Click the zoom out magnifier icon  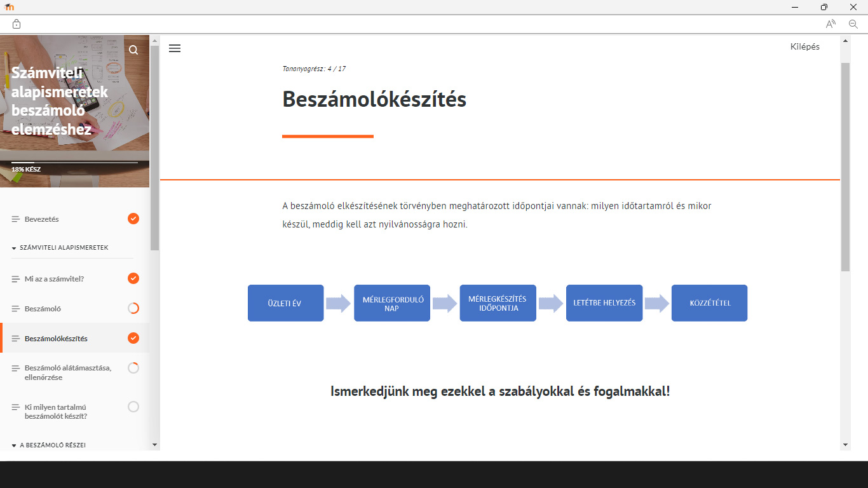coord(853,24)
